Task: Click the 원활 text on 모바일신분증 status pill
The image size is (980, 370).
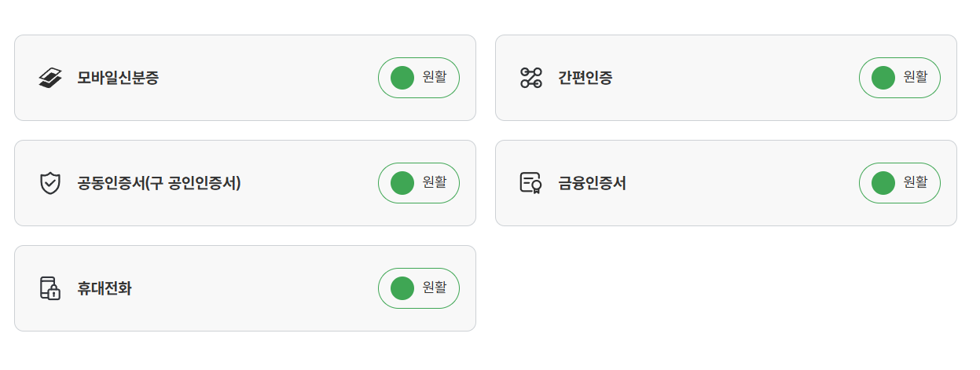Action: tap(435, 77)
